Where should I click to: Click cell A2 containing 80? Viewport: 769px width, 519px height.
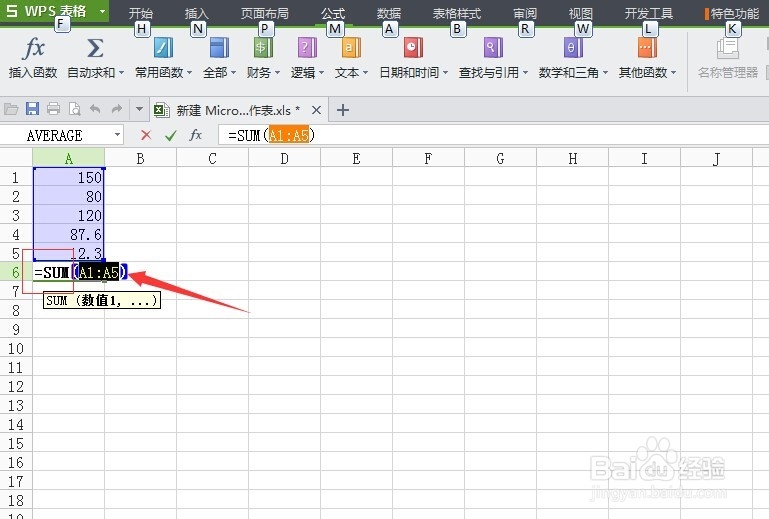pos(69,196)
